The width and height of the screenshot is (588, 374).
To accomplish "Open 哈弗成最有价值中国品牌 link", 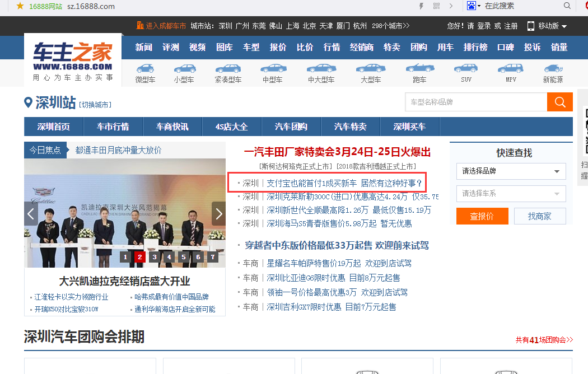I will [x=171, y=297].
